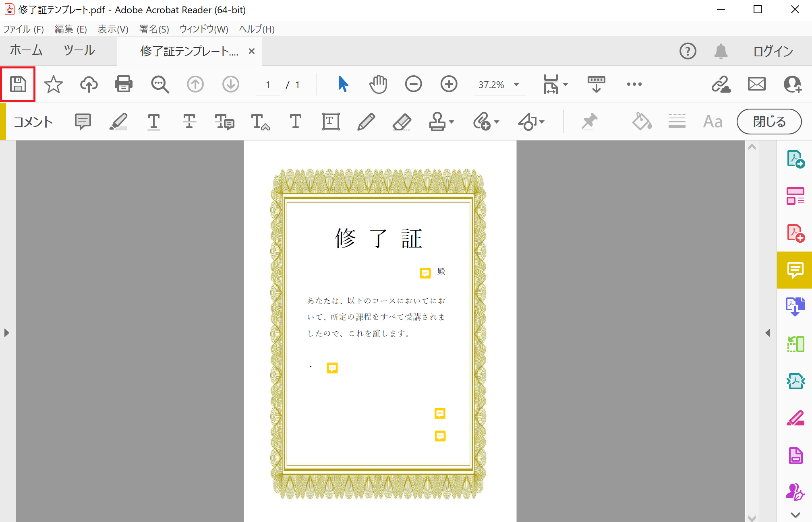The image size is (812, 522).
Task: Zoom out with minus circle icon
Action: tap(414, 84)
